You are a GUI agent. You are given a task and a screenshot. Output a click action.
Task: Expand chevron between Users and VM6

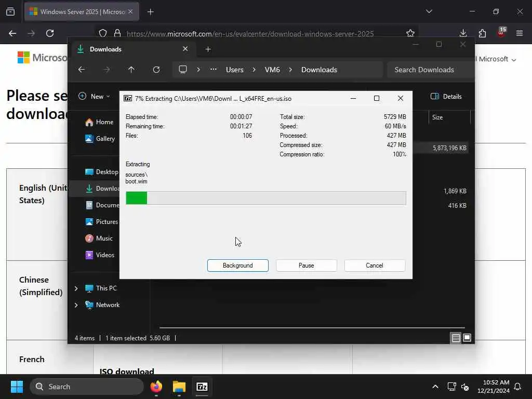(254, 70)
